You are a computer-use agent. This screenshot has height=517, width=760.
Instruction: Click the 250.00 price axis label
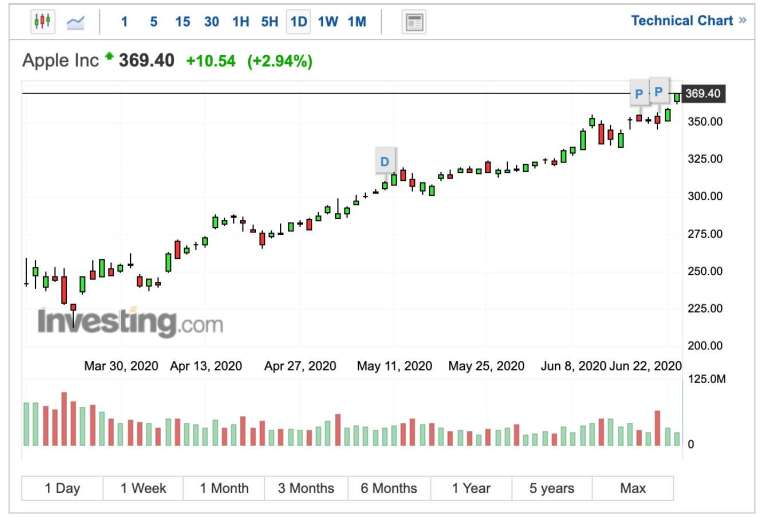tap(705, 271)
